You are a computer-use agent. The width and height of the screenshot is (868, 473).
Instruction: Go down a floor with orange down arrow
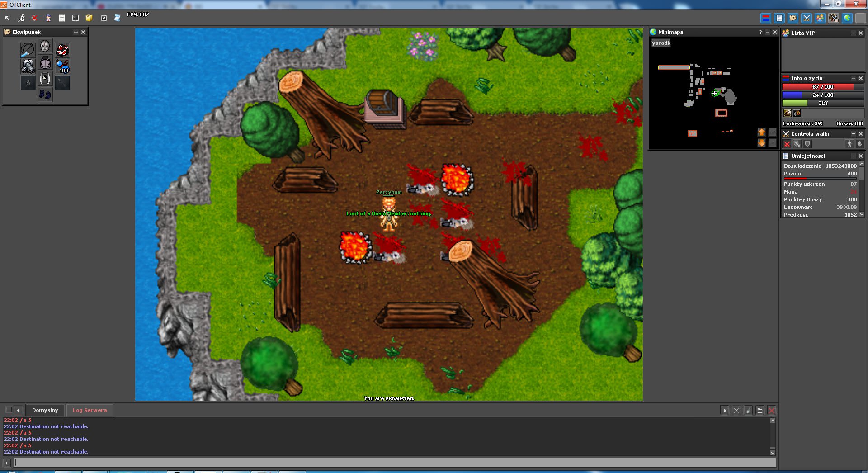pos(762,143)
